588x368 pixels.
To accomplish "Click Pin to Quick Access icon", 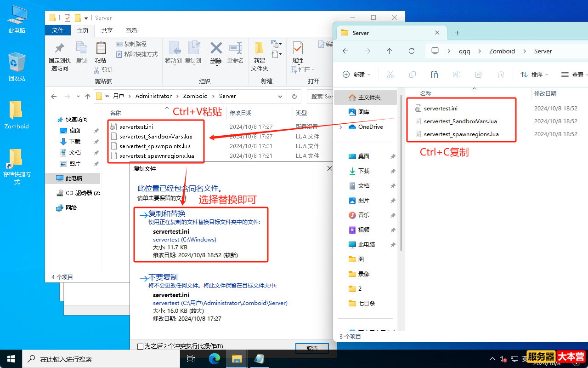I will coord(60,48).
